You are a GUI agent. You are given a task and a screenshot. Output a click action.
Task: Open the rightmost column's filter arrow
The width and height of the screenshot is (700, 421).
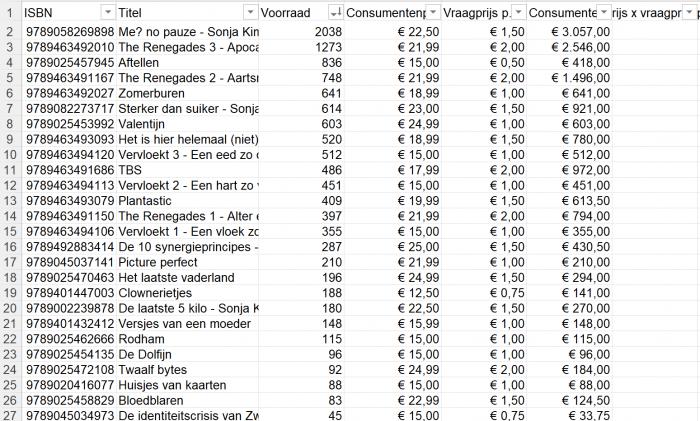689,12
